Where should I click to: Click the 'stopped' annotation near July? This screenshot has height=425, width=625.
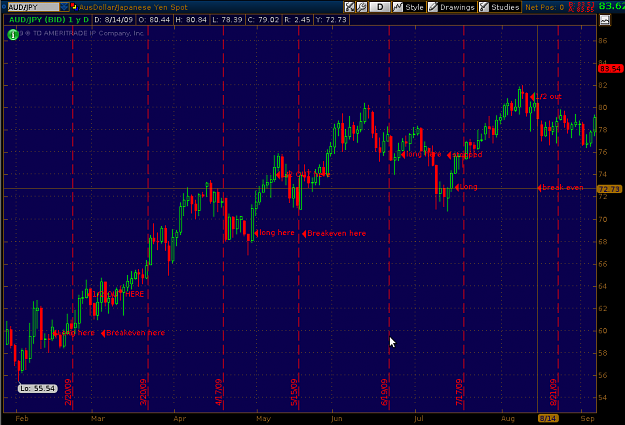465,154
